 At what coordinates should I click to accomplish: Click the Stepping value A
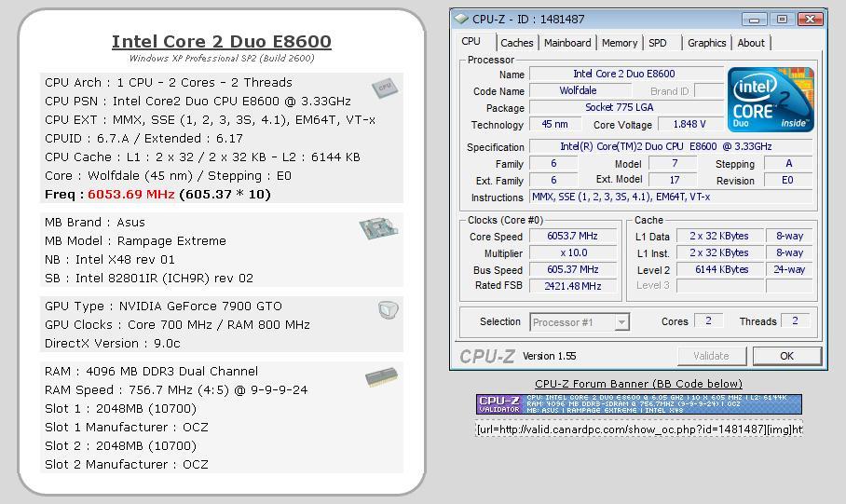point(788,163)
